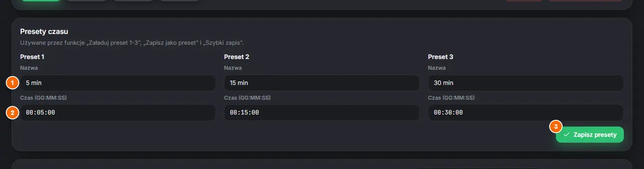Click the Preset 1 column heading
This screenshot has height=169, width=644.
[32, 57]
